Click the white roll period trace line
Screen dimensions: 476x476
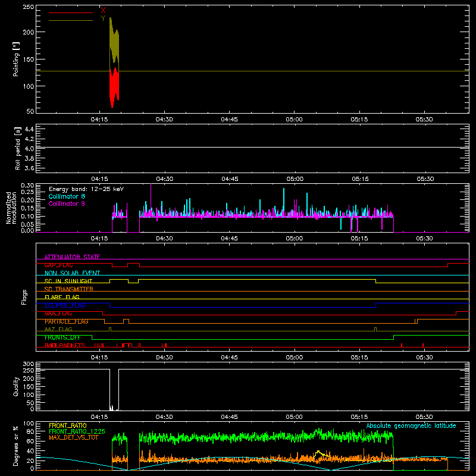[x=252, y=147]
